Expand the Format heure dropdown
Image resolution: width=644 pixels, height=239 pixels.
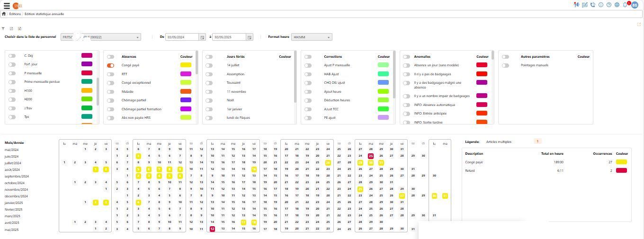312,37
